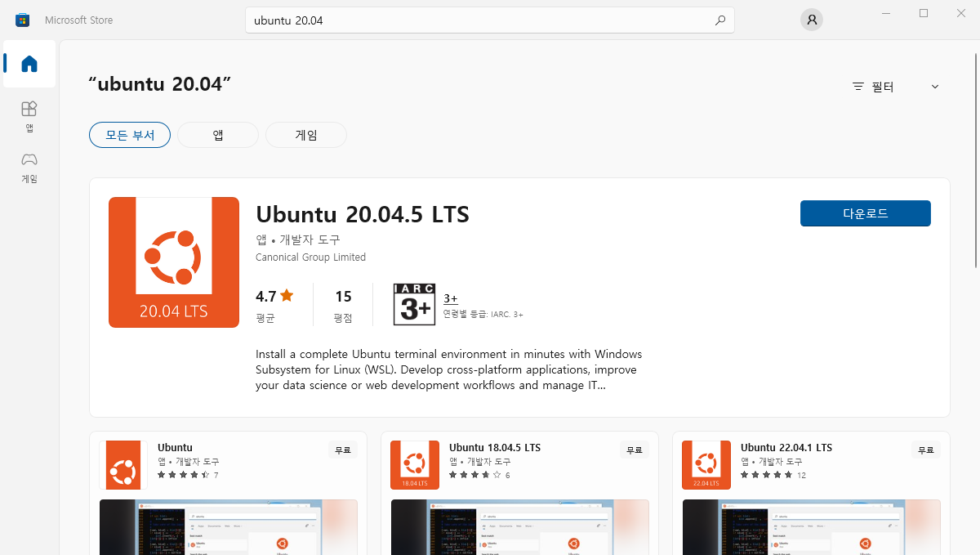Open the Ubuntu 18.04.5 LTS screenshot thumbnail
Viewport: 980px width, 555px height.
[x=520, y=527]
